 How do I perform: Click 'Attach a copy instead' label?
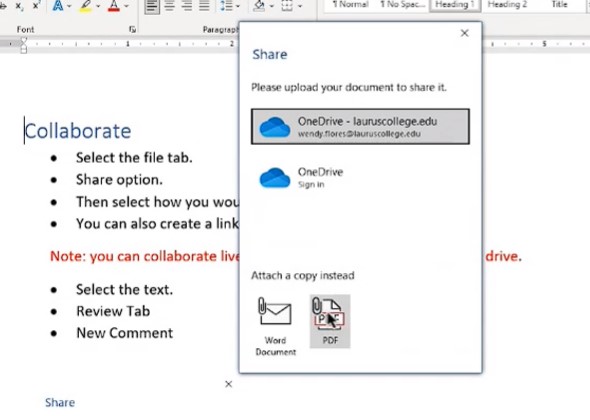tap(303, 275)
